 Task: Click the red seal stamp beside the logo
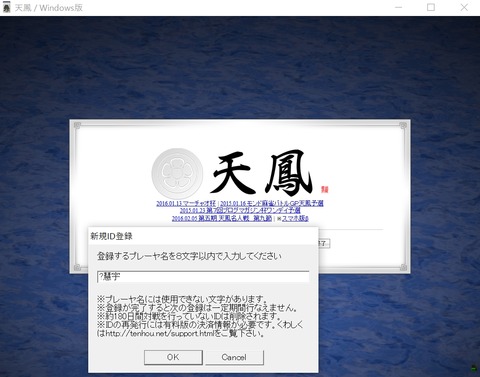(325, 189)
